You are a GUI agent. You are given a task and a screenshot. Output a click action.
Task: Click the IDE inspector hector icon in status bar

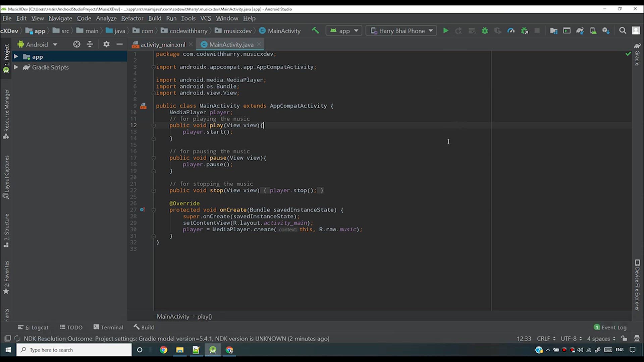637,339
